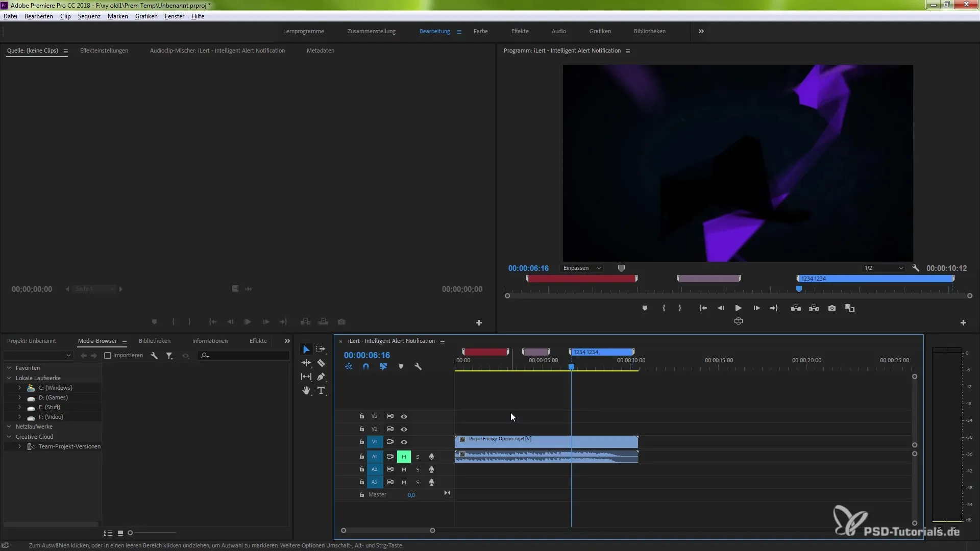Select the Pen tool
This screenshot has width=980, height=551.
(321, 377)
